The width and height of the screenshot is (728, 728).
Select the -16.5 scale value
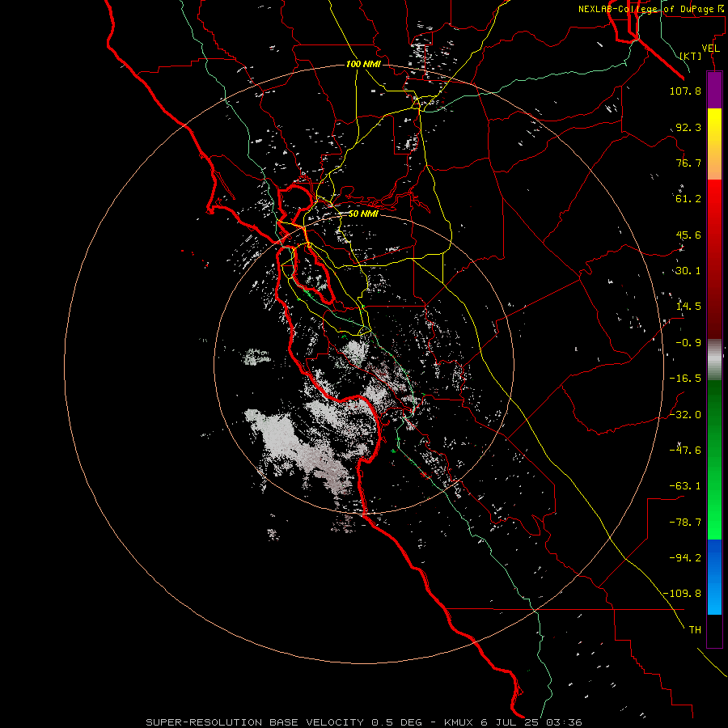[685, 379]
